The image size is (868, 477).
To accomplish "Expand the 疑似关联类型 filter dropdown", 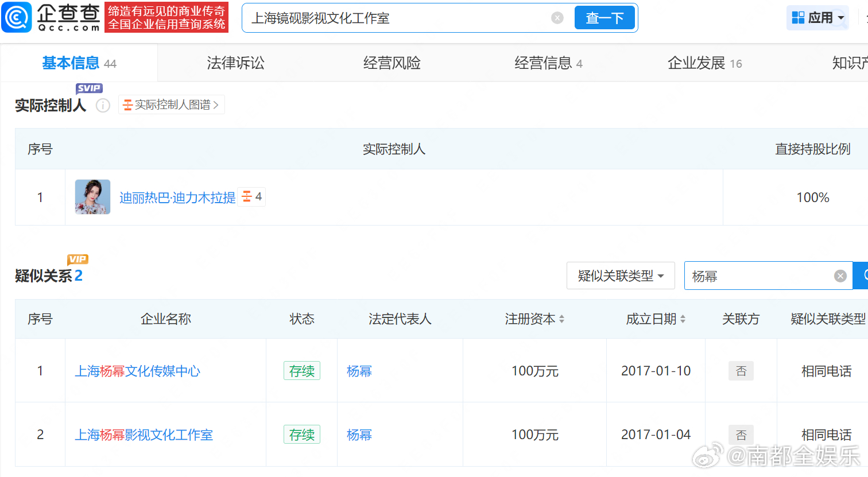I will point(621,276).
